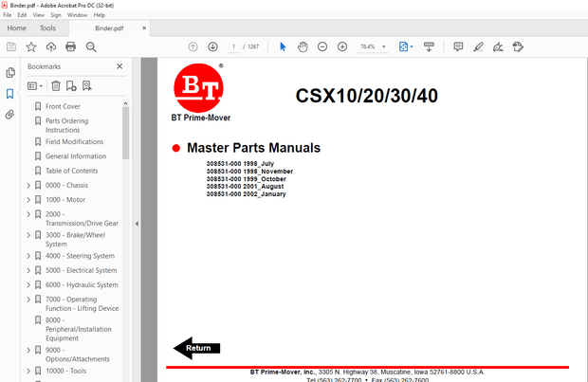This screenshot has width=588, height=382.
Task: Click the Return arrow button
Action: point(197,348)
